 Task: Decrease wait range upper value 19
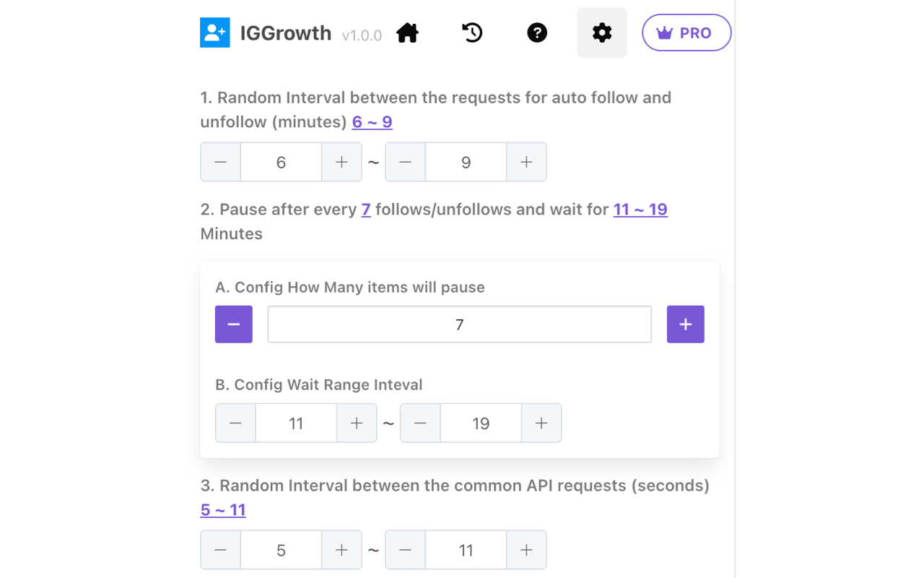[x=419, y=423]
